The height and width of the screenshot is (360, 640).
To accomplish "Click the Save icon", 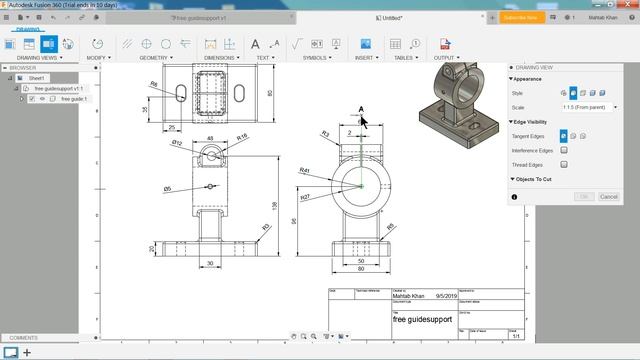I will [x=39, y=18].
